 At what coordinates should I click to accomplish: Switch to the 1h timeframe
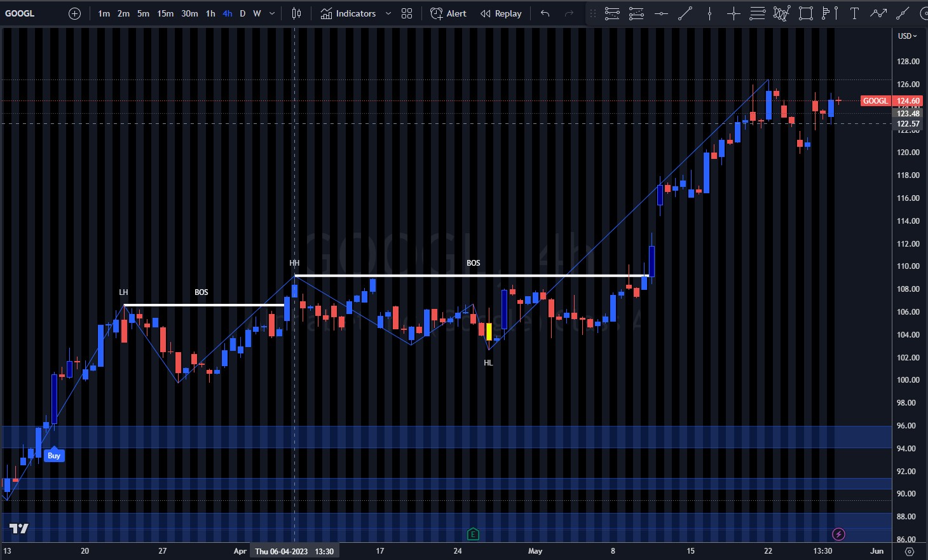pos(210,13)
